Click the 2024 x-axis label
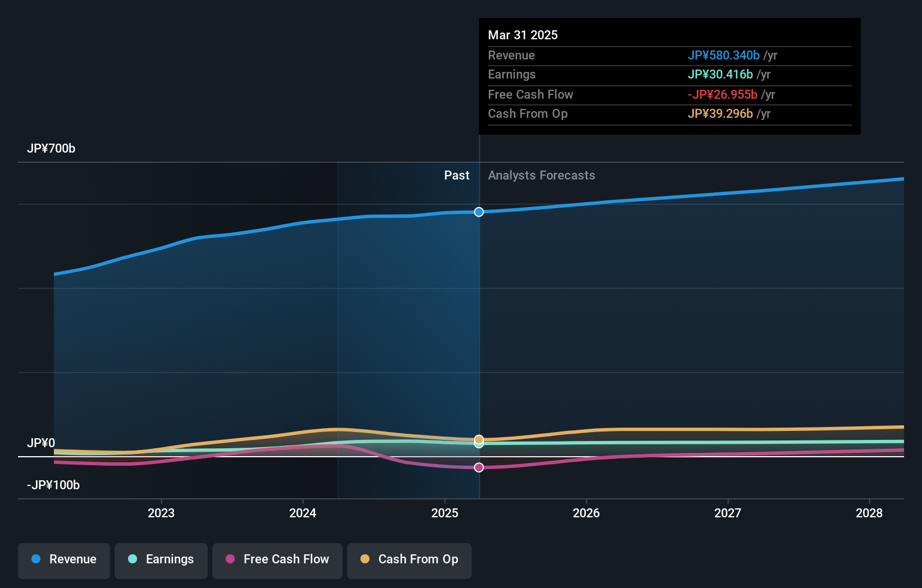 click(303, 513)
